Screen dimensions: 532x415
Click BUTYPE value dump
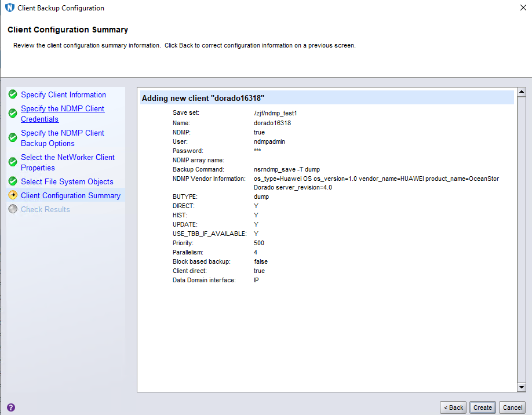point(261,197)
